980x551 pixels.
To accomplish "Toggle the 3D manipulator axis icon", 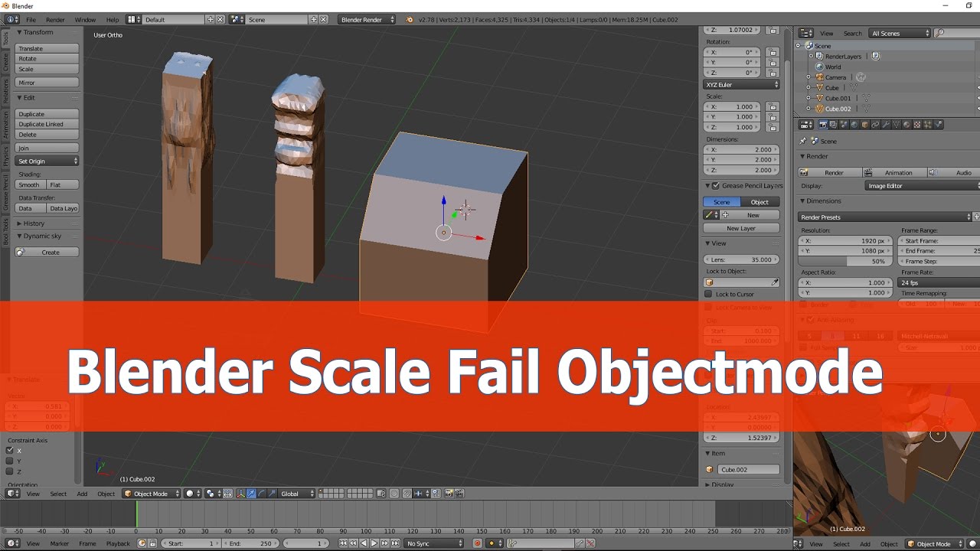I will (x=240, y=494).
